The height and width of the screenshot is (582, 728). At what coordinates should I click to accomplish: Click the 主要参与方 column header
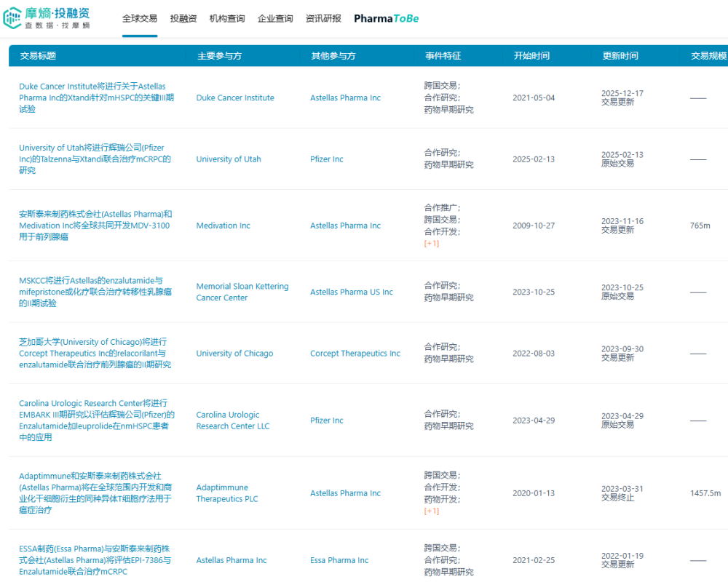220,56
